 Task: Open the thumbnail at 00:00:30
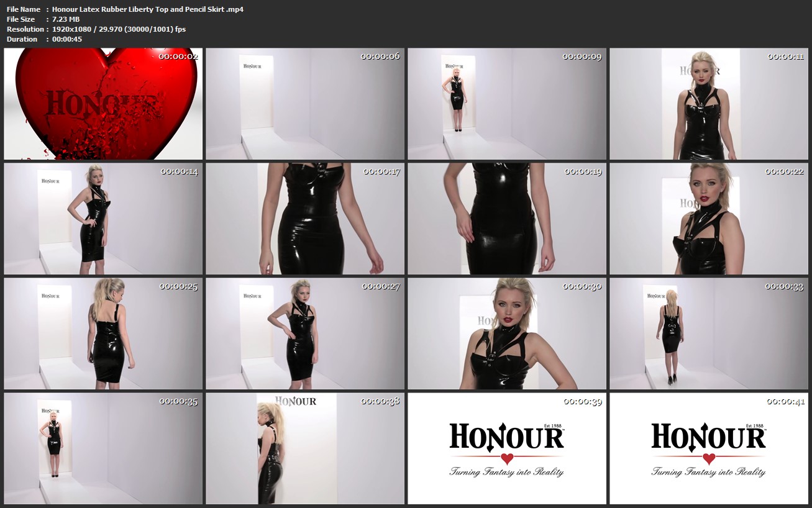507,333
